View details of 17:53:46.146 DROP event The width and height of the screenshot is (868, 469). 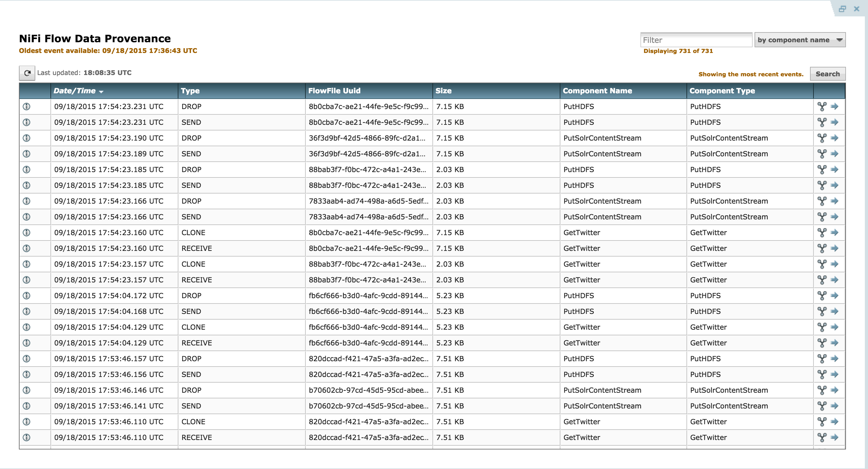26,390
